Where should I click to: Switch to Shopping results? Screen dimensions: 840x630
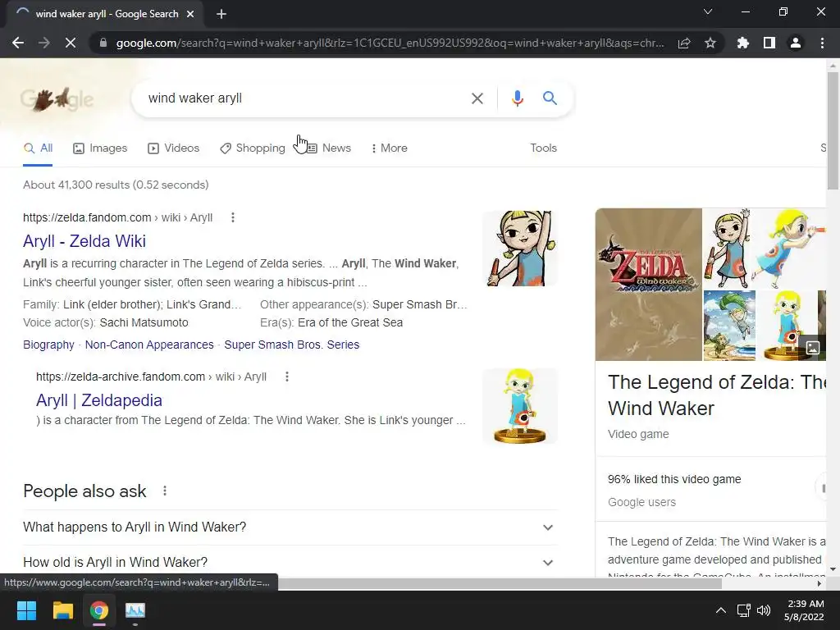pyautogui.click(x=253, y=148)
